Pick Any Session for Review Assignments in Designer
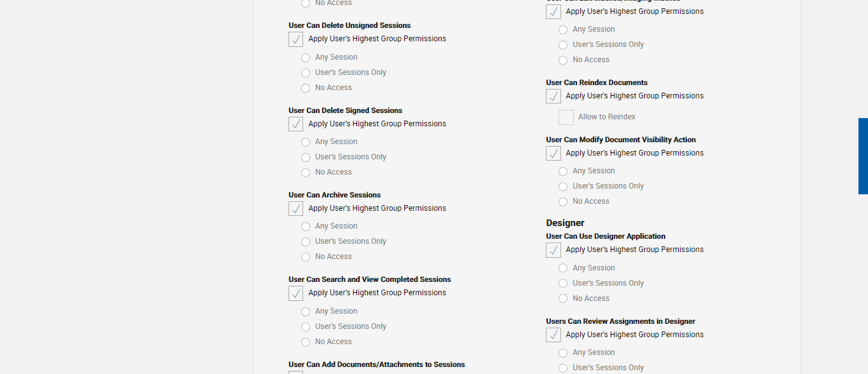This screenshot has height=374, width=868. pyautogui.click(x=563, y=353)
